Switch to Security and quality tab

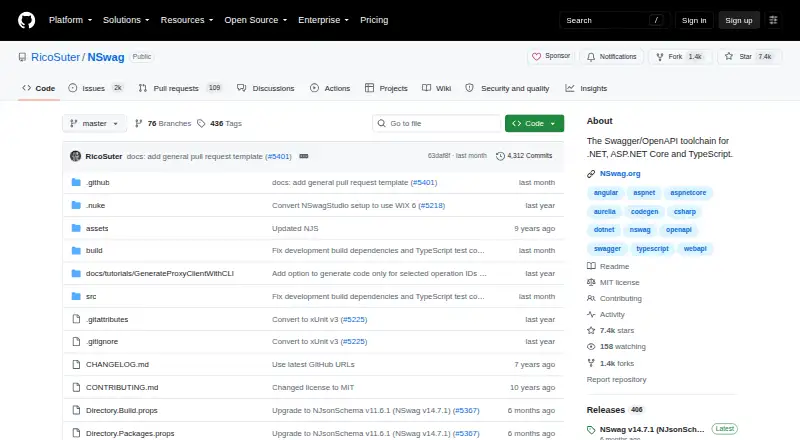coord(507,88)
